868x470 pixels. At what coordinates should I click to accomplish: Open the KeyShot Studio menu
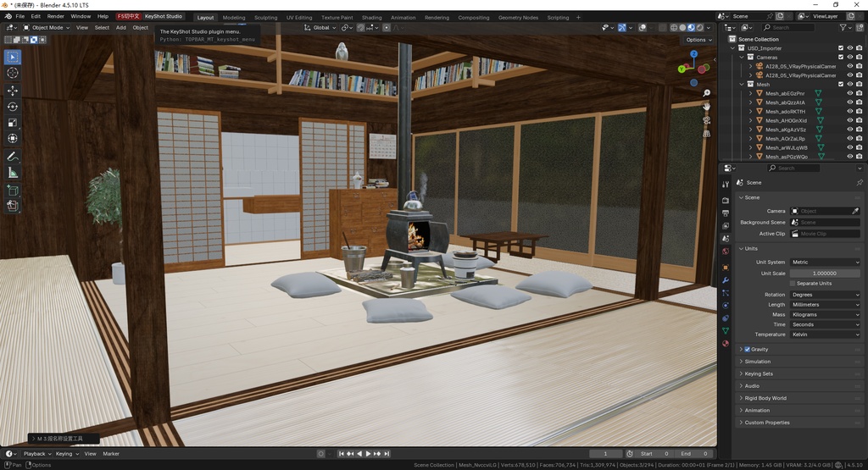coord(164,17)
